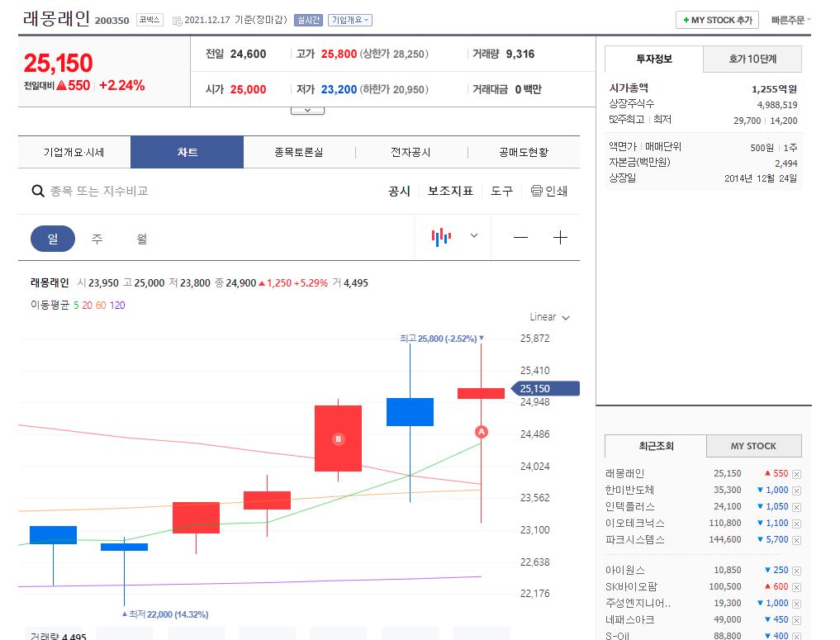Toggle the 실시간 real-time badge

(x=308, y=21)
